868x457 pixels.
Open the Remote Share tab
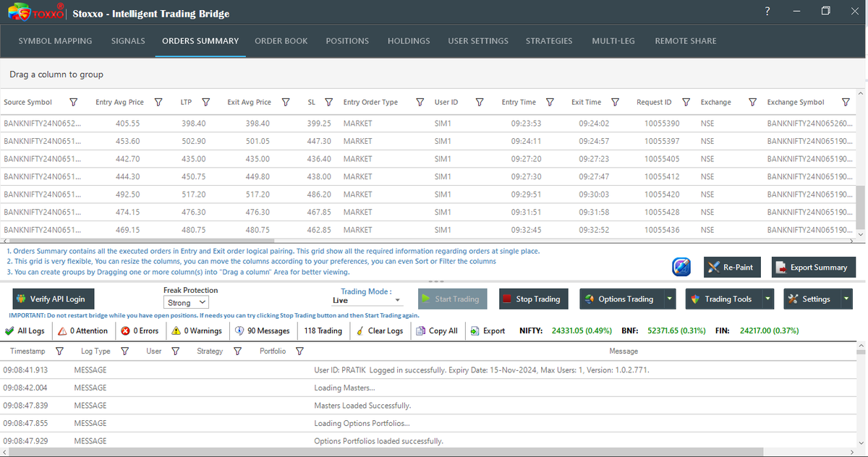coord(686,40)
